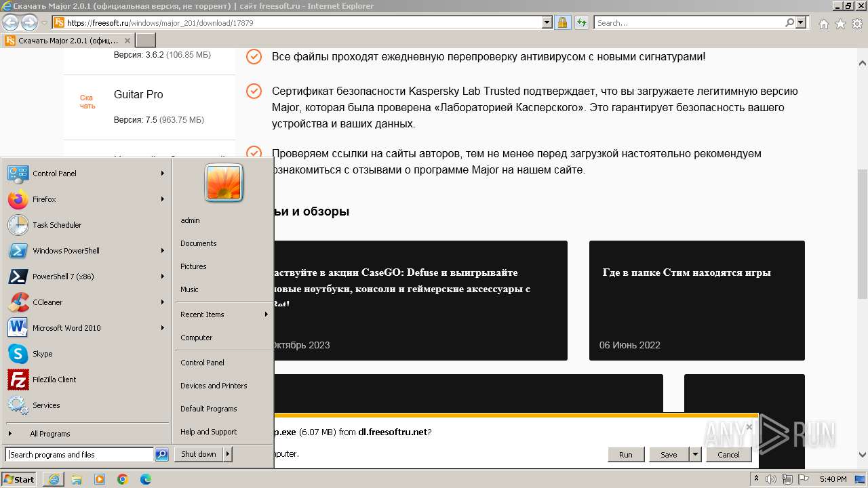Viewport: 868px width, 488px height.
Task: Launch Microsoft Word 2010
Action: click(87, 328)
